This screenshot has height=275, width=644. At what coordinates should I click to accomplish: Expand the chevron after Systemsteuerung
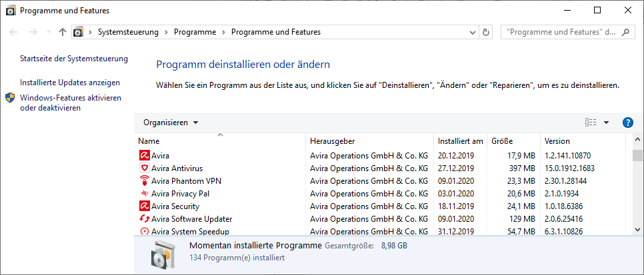tap(166, 32)
